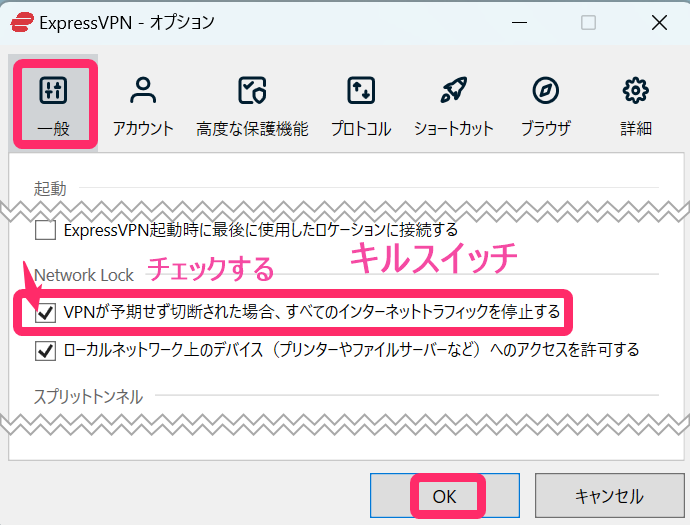Switch to the ブラウザ tab
Viewport: 690px width, 525px height.
pos(546,106)
